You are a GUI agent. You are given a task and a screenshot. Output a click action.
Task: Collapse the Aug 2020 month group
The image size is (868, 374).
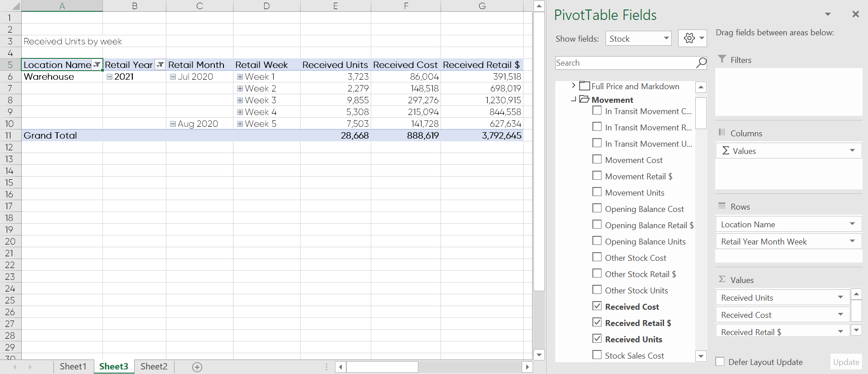(x=173, y=124)
